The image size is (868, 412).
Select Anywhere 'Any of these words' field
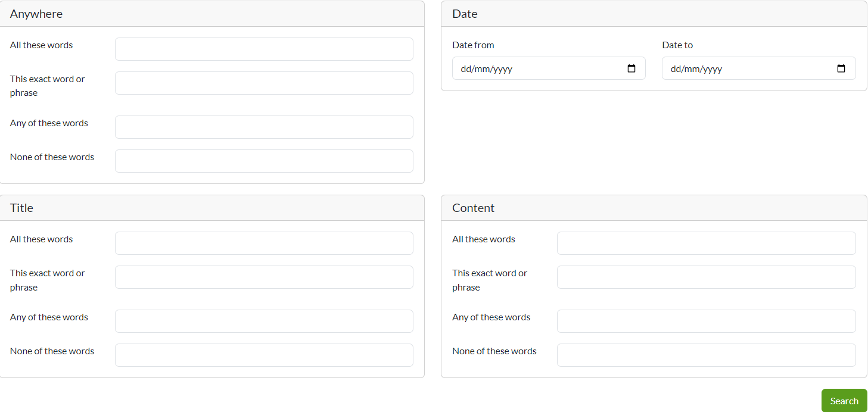(x=264, y=127)
